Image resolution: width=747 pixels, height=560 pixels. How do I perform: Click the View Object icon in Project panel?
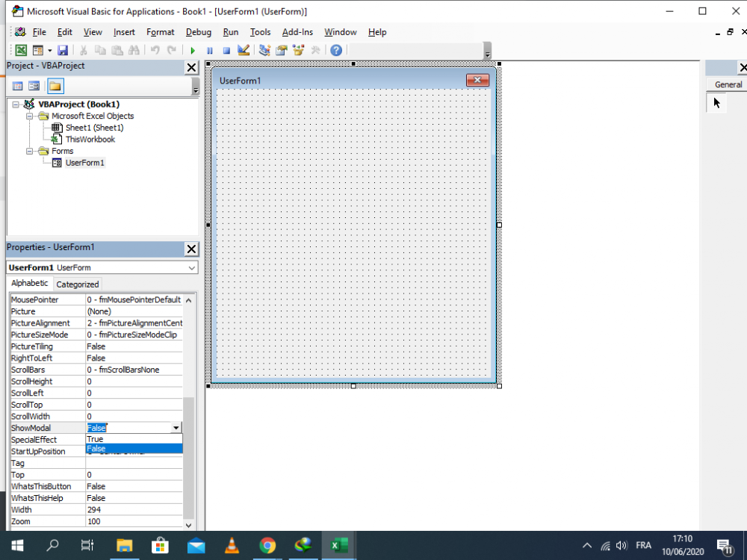coord(34,86)
